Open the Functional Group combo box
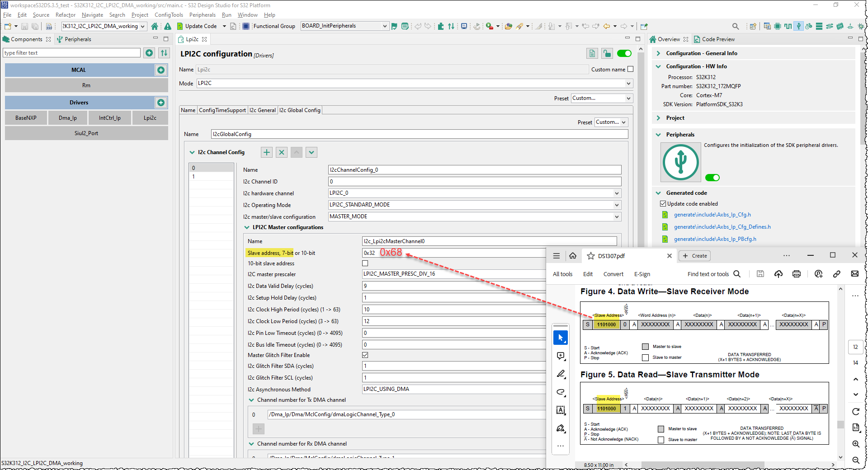 tap(344, 26)
